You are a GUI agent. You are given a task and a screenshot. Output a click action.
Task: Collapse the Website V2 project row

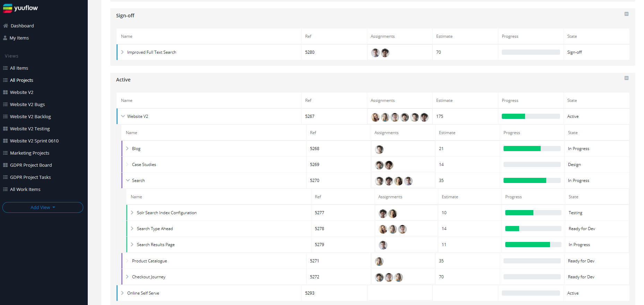[123, 116]
